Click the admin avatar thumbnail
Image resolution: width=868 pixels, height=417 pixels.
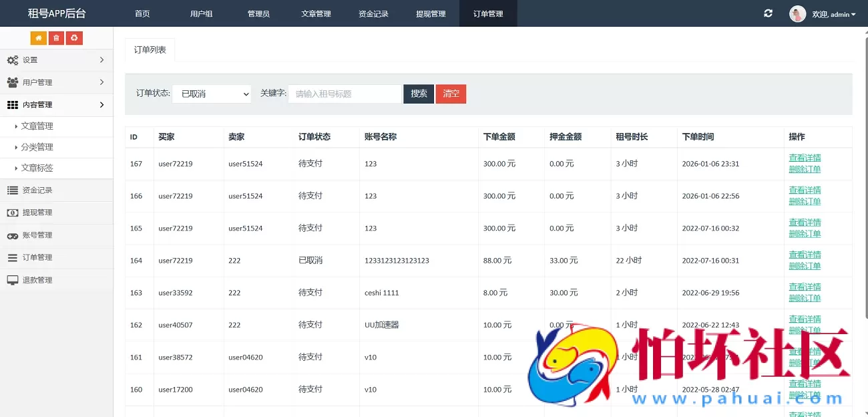pyautogui.click(x=797, y=13)
